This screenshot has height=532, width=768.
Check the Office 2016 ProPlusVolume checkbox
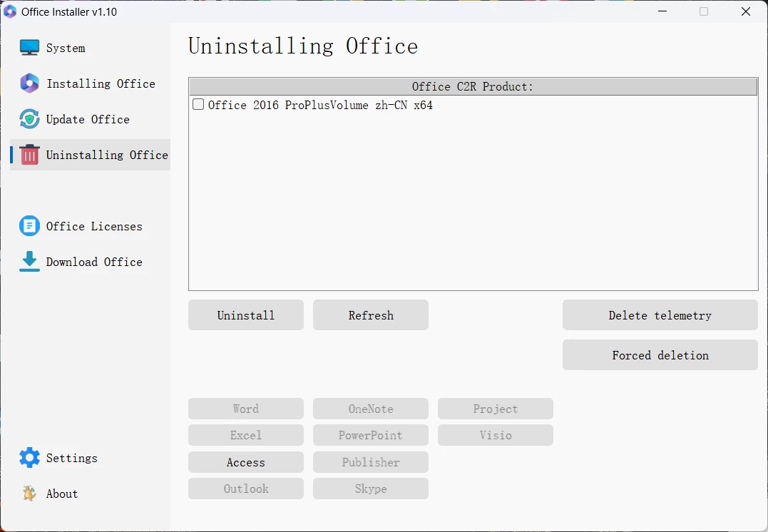[198, 104]
